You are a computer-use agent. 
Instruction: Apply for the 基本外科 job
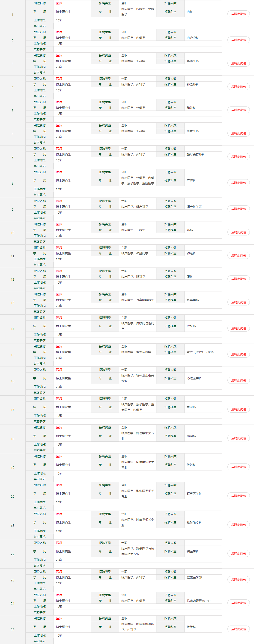click(238, 63)
